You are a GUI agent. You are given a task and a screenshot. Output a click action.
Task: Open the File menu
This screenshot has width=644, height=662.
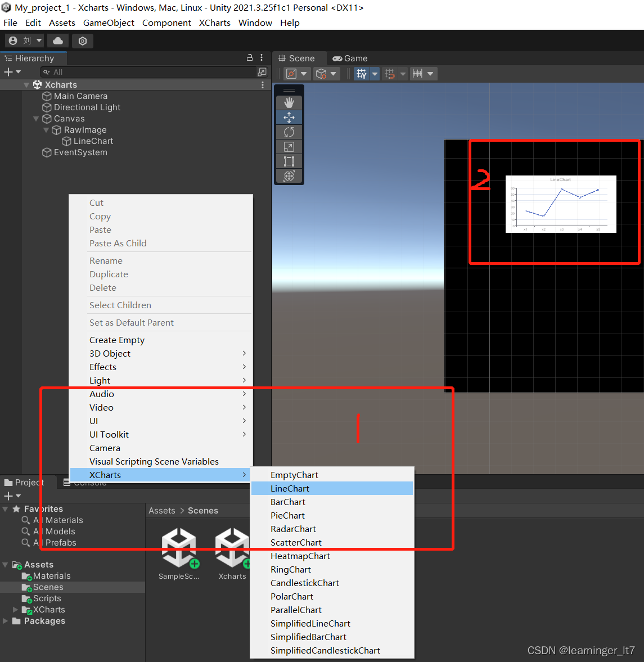pos(10,23)
